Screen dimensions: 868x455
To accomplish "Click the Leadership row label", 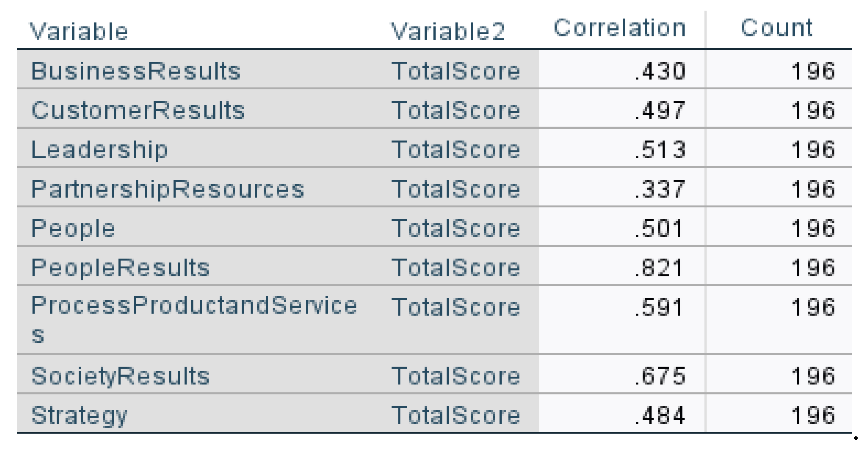I will pyautogui.click(x=99, y=150).
